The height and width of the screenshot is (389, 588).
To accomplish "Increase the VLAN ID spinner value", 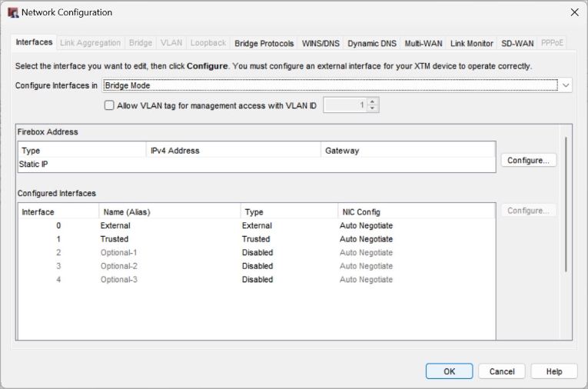I will (373, 101).
